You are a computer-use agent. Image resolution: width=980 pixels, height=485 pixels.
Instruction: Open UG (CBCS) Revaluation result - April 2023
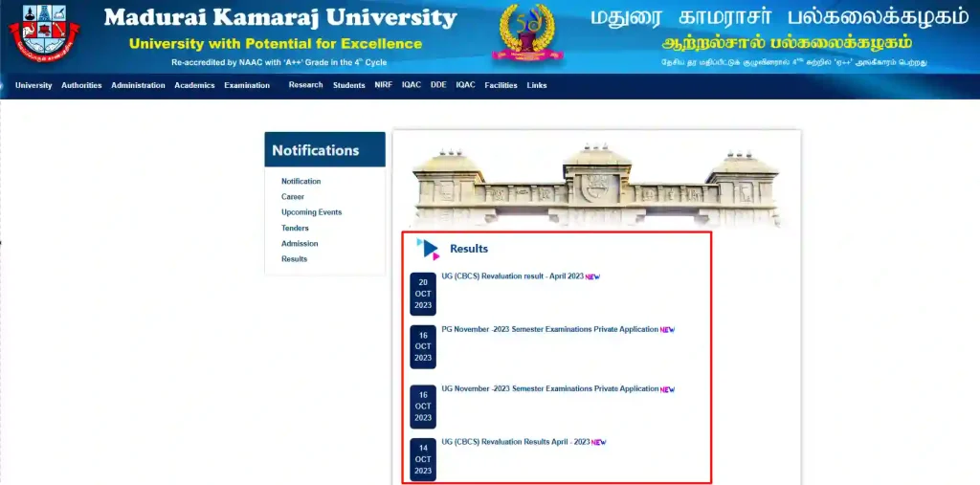(x=513, y=276)
